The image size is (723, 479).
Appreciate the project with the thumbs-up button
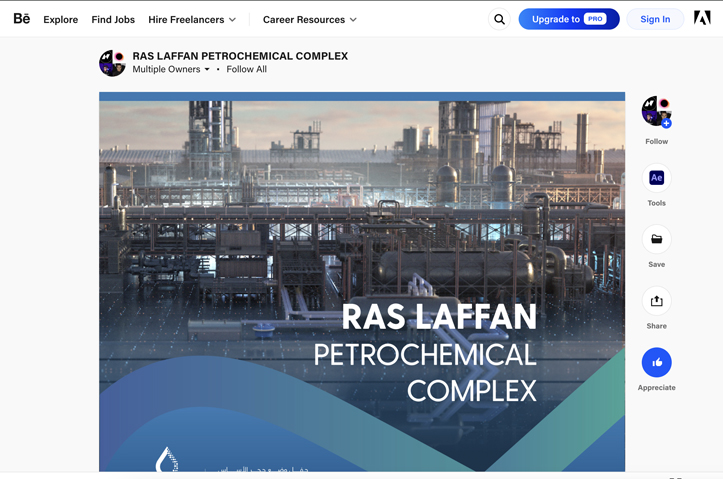pyautogui.click(x=657, y=362)
